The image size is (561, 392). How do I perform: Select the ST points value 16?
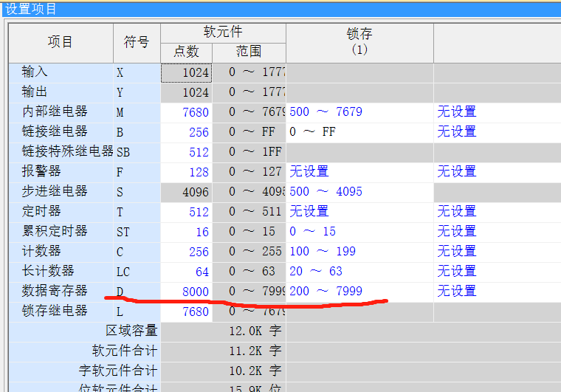[x=187, y=232]
